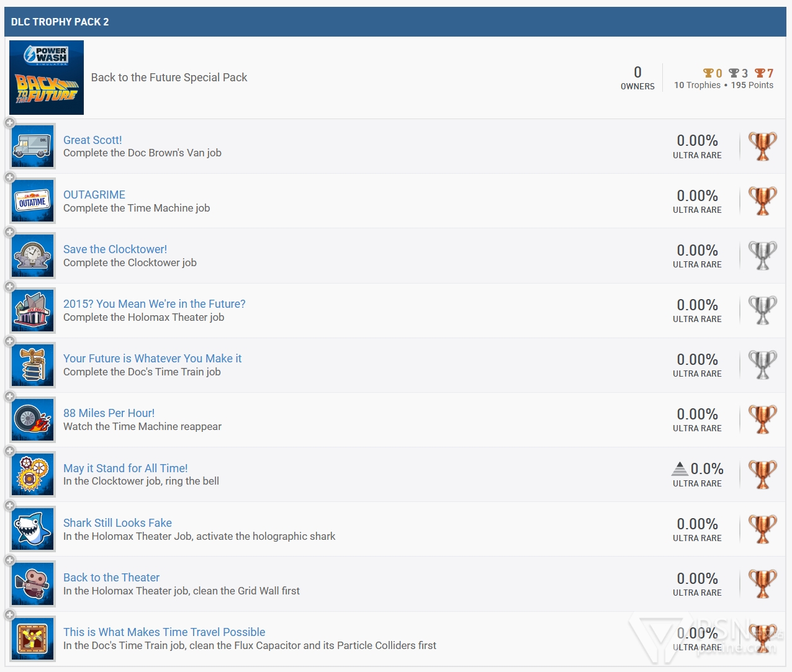792x672 pixels.
Task: Click the DLC TROPHY PACK 2 header
Action: click(x=60, y=22)
